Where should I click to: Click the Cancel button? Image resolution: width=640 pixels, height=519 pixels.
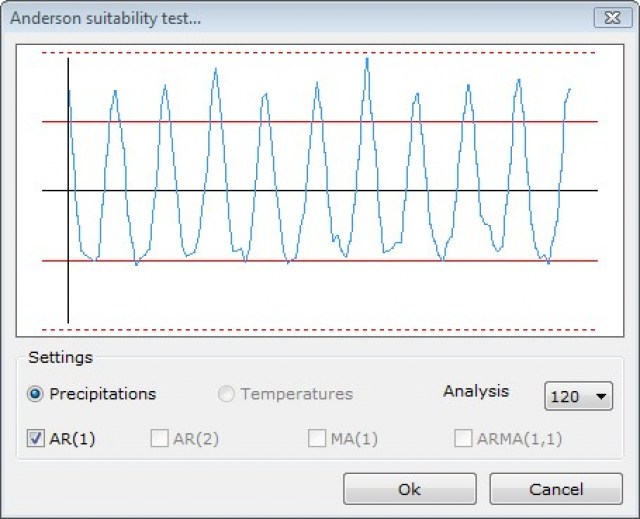(x=556, y=489)
